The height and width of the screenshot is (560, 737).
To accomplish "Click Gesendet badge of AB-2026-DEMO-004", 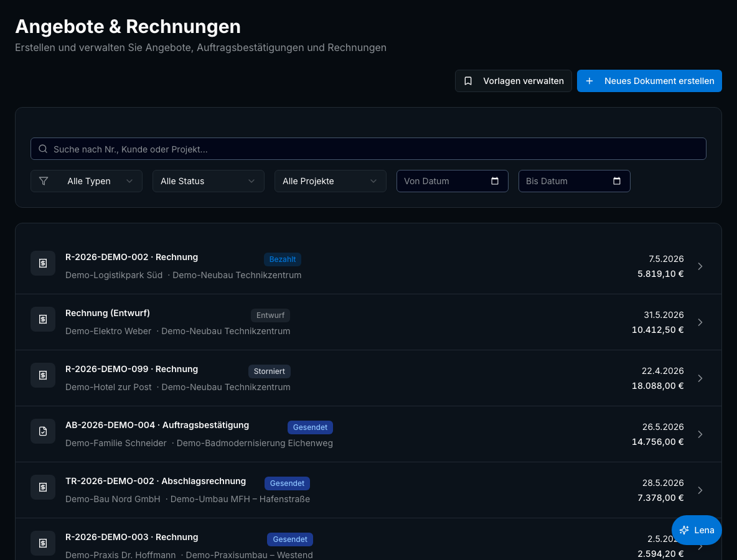I will tap(310, 427).
